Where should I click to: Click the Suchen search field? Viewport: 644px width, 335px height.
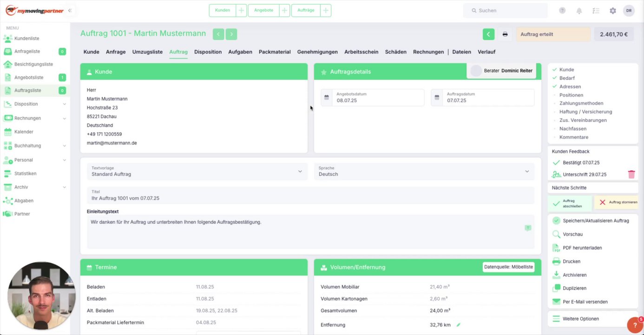point(505,10)
